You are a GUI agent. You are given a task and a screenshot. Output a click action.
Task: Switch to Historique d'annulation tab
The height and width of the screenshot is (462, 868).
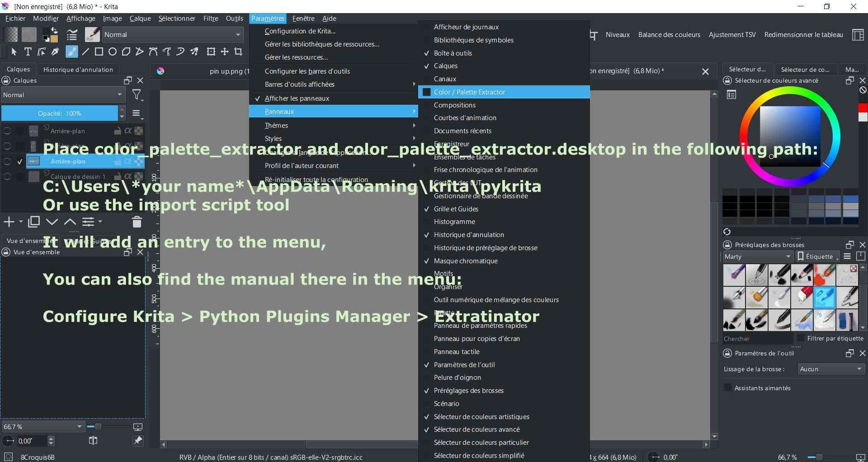(x=78, y=70)
